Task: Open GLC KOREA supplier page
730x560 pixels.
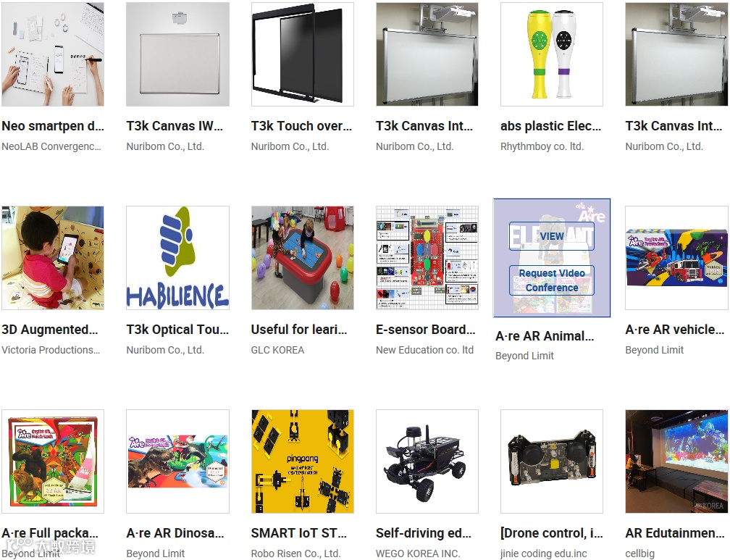Action: [x=277, y=350]
